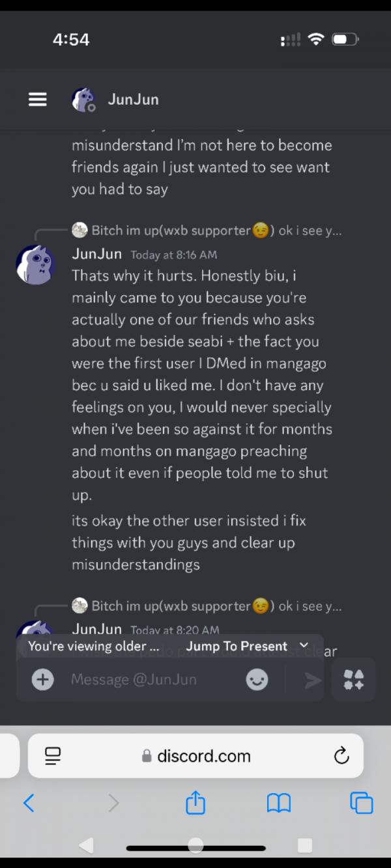Open the plus attachment button

[x=43, y=680]
